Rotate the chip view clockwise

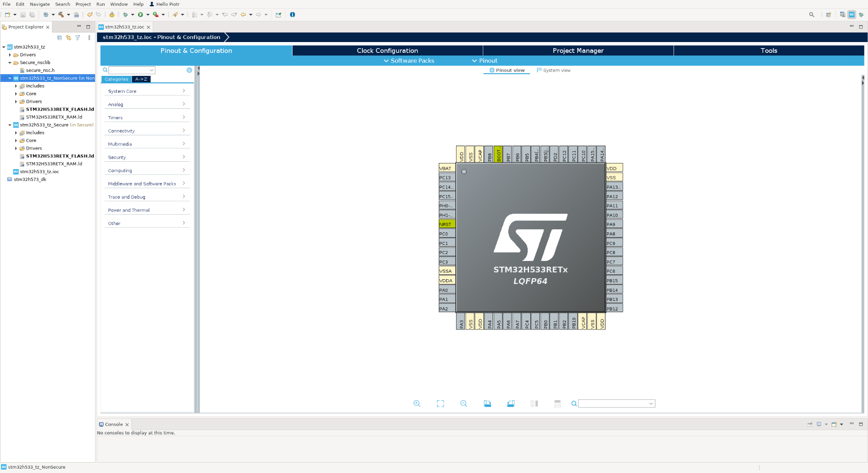(487, 404)
